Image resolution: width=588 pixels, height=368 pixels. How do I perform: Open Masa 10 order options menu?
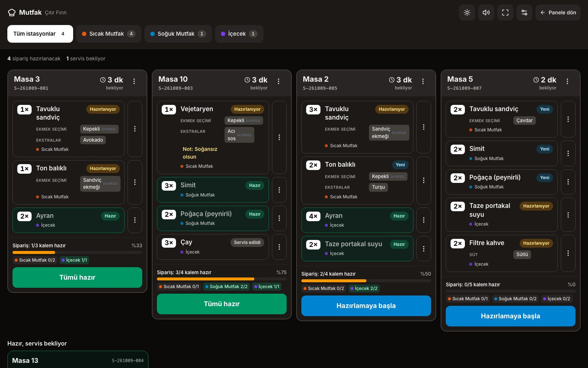pyautogui.click(x=279, y=81)
